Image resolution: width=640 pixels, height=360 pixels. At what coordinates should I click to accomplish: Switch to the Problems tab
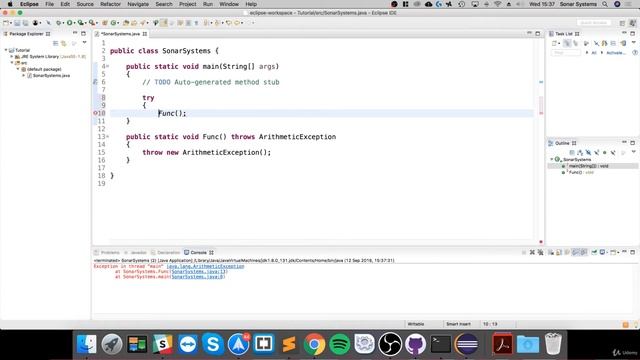[x=107, y=253]
